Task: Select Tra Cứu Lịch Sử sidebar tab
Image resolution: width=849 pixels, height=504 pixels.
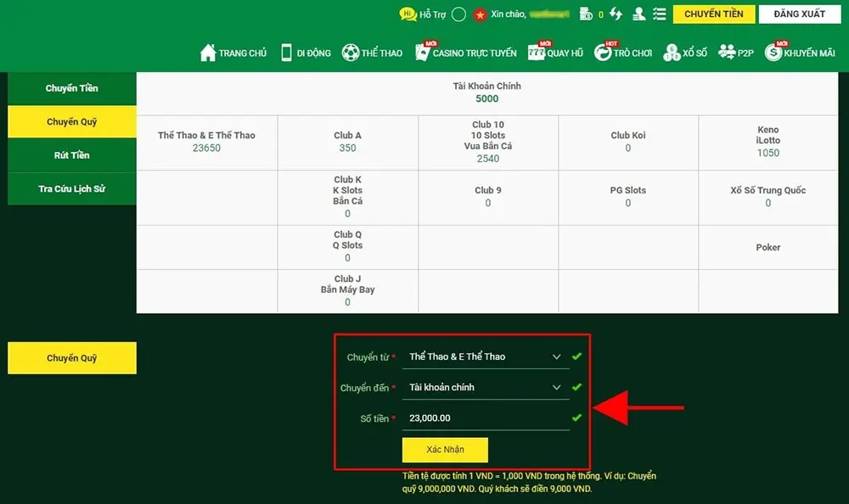Action: coord(72,189)
